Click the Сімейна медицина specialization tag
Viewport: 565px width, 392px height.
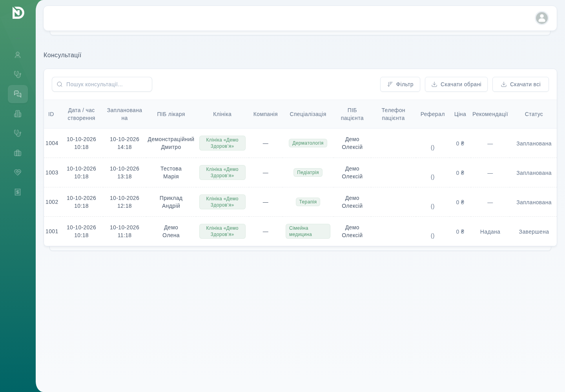pos(308,231)
